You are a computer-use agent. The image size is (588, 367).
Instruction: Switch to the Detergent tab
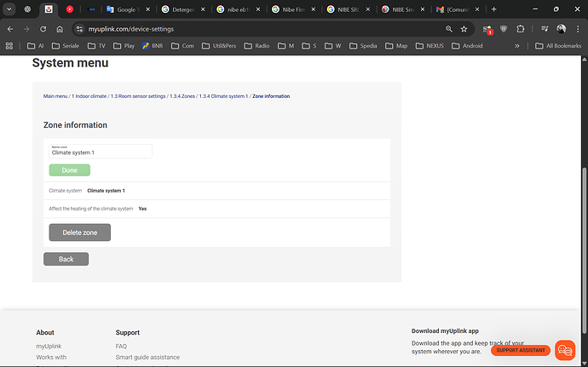tap(182, 9)
